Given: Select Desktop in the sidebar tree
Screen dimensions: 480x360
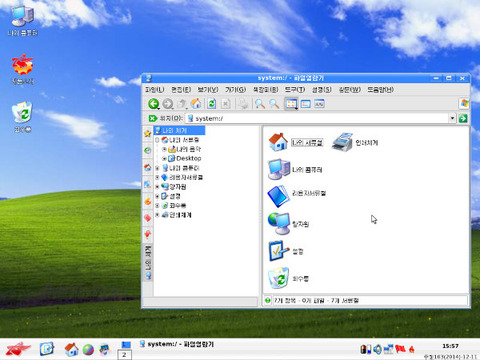Looking at the screenshot, I should [188, 158].
